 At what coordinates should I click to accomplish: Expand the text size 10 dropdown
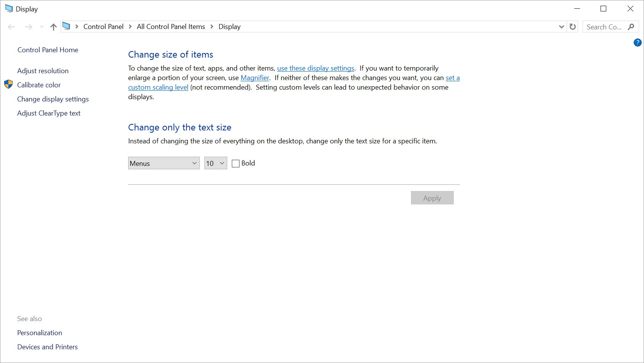[x=215, y=163]
